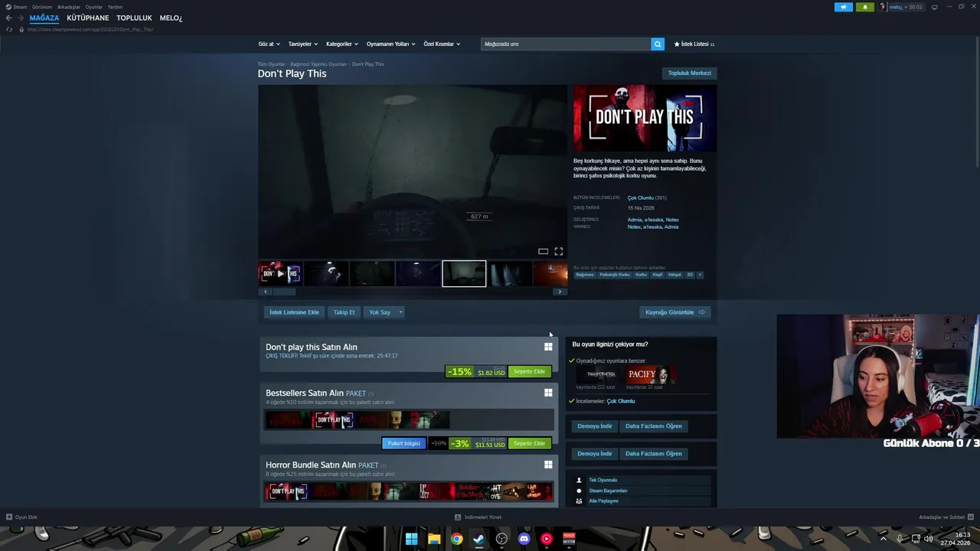Open the green notifications bell
The width and height of the screenshot is (980, 551).
pos(865,7)
